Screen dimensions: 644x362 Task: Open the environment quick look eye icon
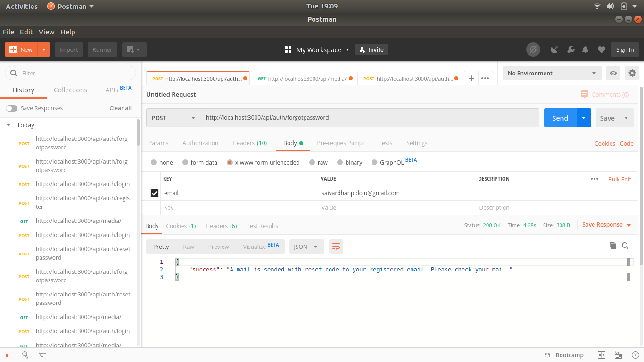[x=613, y=73]
